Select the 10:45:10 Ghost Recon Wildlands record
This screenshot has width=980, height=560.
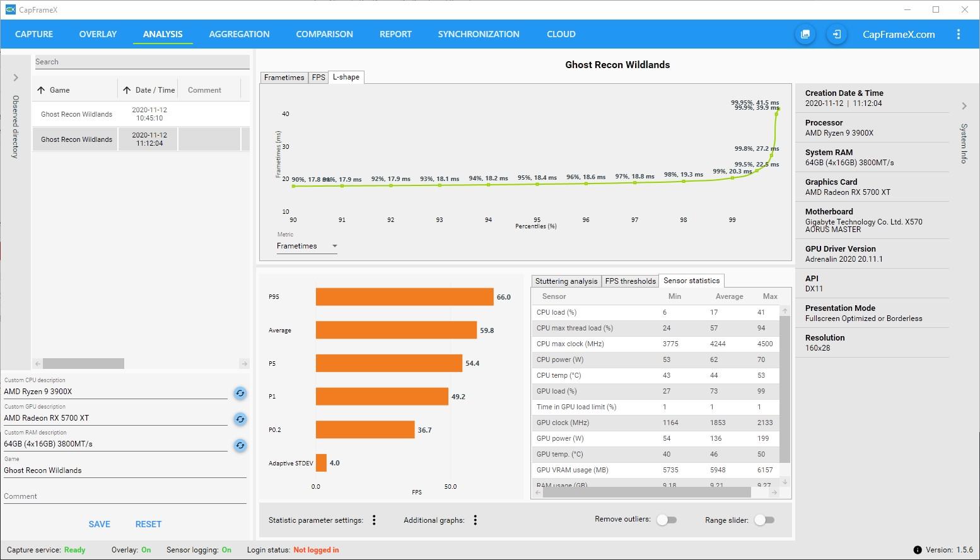141,114
